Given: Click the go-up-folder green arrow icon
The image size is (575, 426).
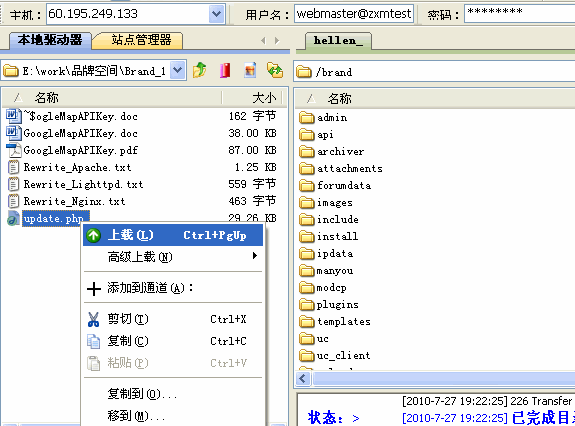Looking at the screenshot, I should pos(199,70).
